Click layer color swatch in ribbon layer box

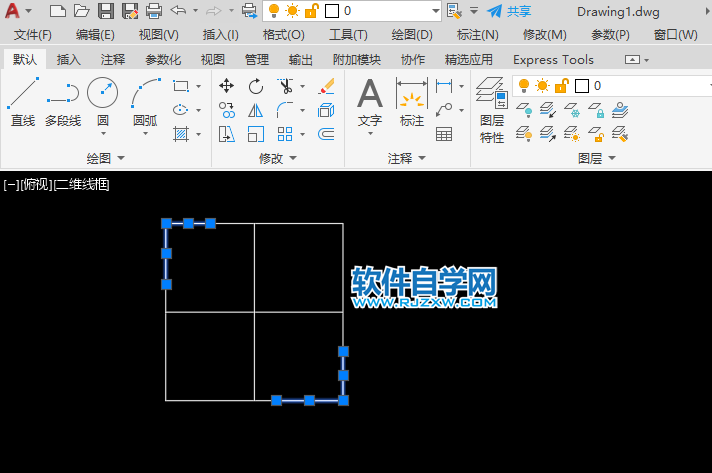click(x=582, y=86)
